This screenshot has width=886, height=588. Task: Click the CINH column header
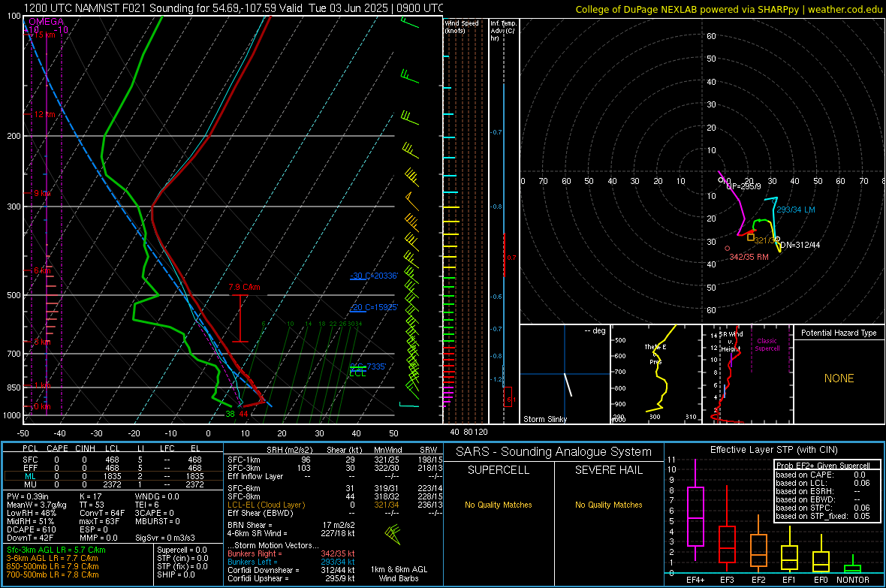[x=86, y=448]
